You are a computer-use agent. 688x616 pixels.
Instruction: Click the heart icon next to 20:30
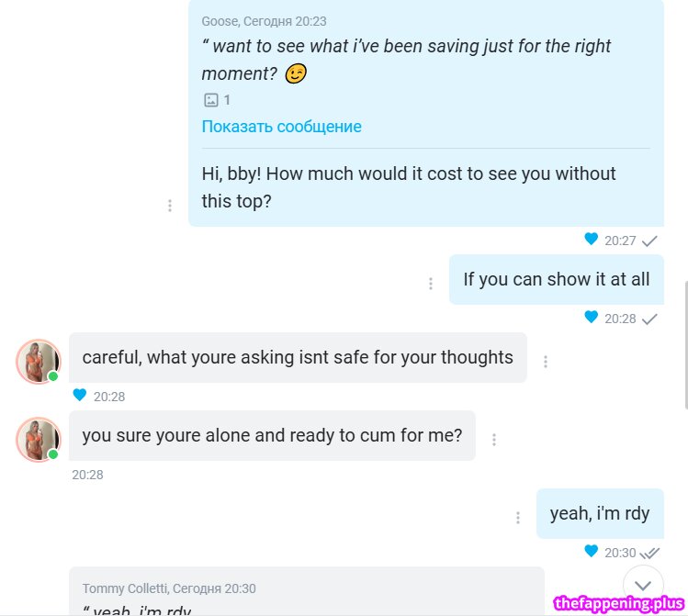(592, 552)
